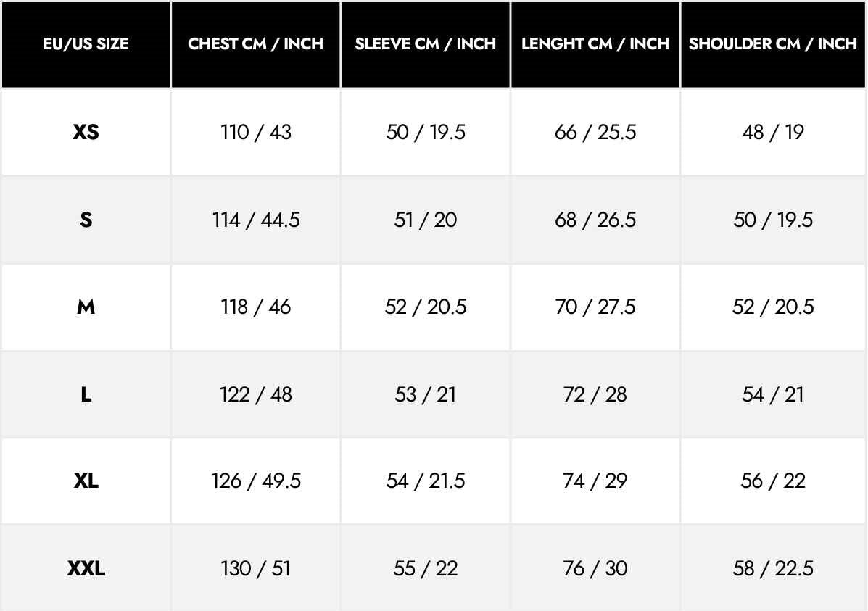This screenshot has height=611, width=868.
Task: Click the CHEST CM / INCH header
Action: (x=255, y=44)
